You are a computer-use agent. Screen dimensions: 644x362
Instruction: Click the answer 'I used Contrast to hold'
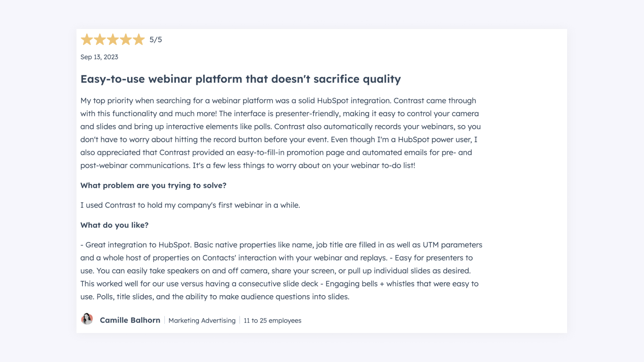point(190,205)
